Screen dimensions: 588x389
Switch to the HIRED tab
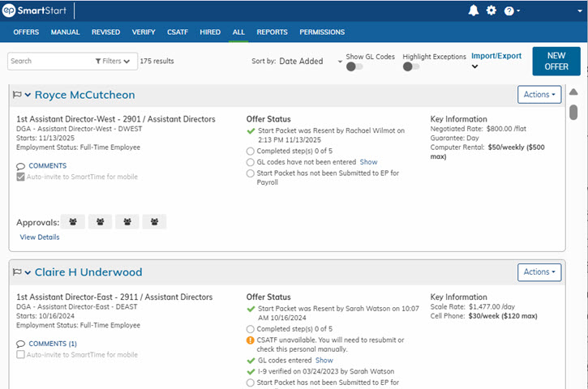[210, 32]
